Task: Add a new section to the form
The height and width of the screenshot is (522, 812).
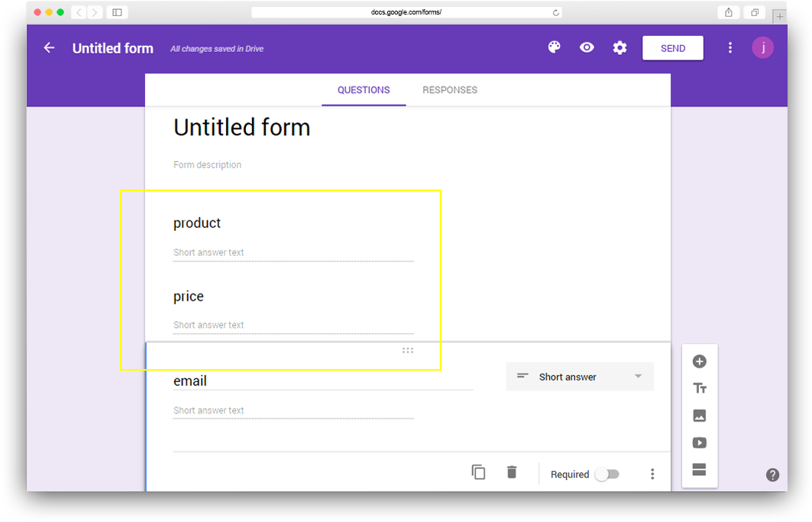Action: point(700,470)
